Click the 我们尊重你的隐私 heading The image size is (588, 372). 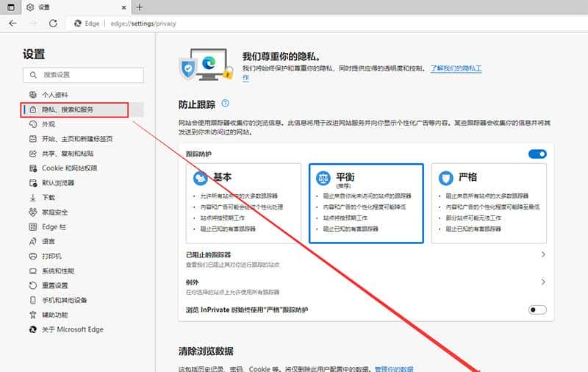pos(282,57)
